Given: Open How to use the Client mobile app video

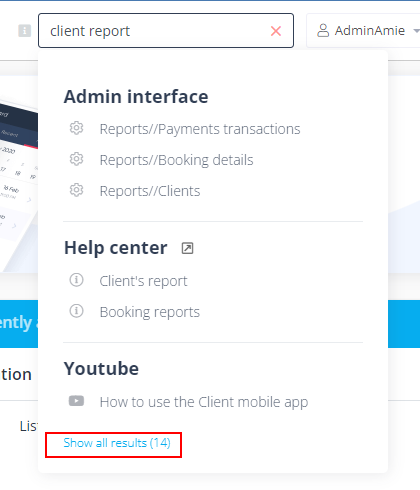Looking at the screenshot, I should (x=204, y=402).
